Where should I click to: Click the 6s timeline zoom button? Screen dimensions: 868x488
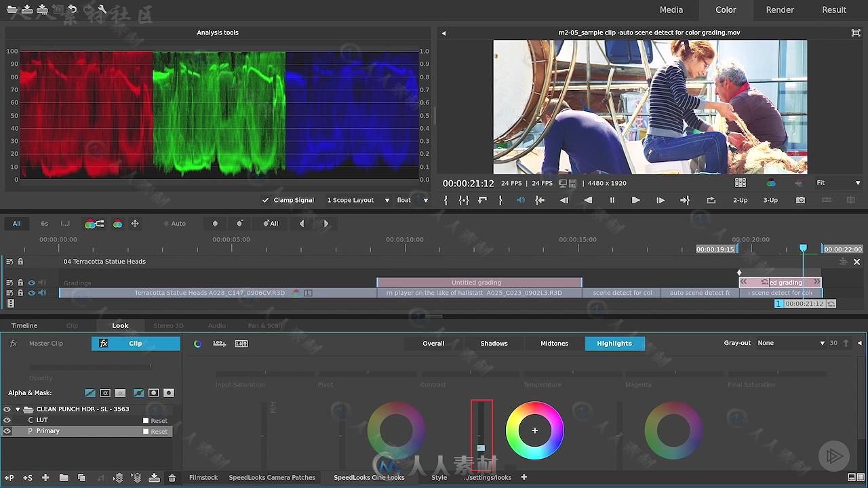coord(45,223)
